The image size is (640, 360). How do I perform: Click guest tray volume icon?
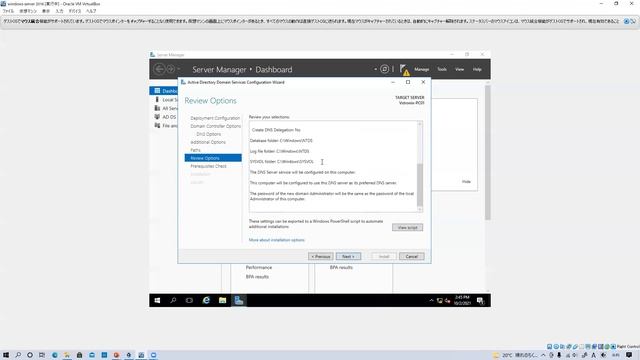coord(448,301)
